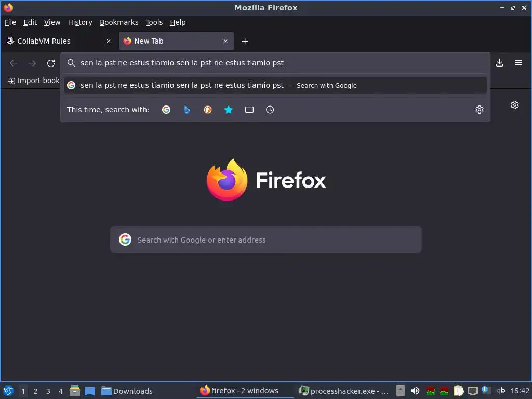Open the File menu
This screenshot has height=399, width=532.
pyautogui.click(x=10, y=22)
